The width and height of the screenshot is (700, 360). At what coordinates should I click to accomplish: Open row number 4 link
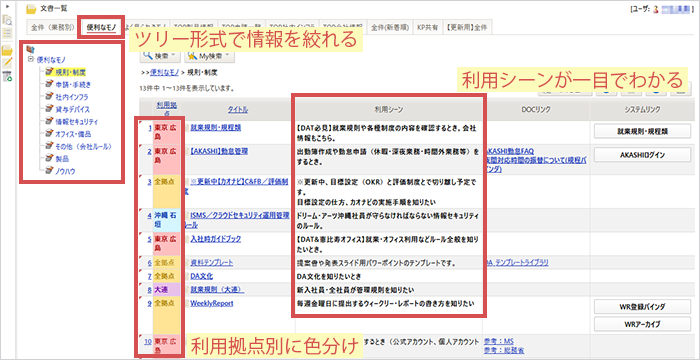(x=150, y=216)
